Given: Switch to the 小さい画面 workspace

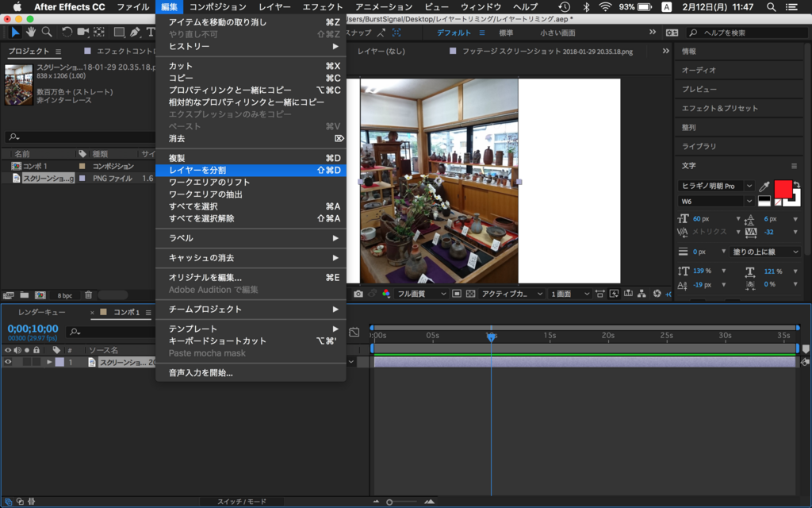Looking at the screenshot, I should (557, 33).
